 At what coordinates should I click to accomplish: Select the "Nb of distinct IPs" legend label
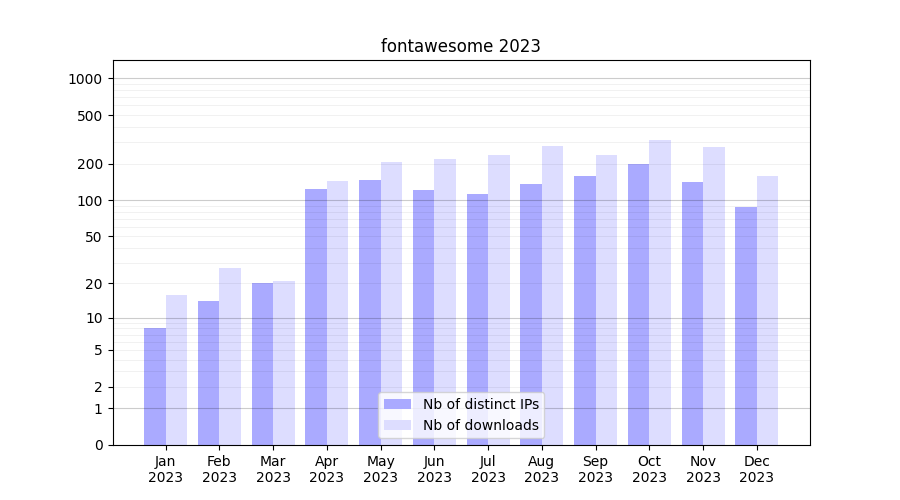point(480,404)
